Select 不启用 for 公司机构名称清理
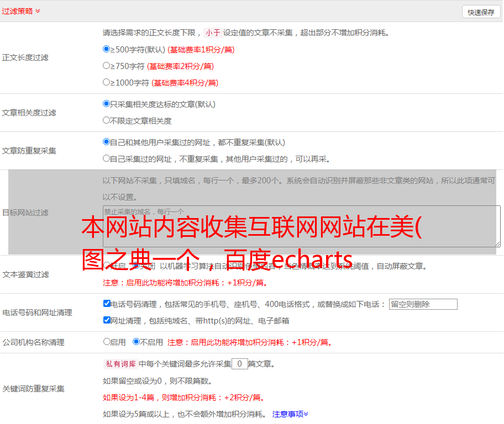Viewport: 504px width, 424px height. tap(136, 341)
